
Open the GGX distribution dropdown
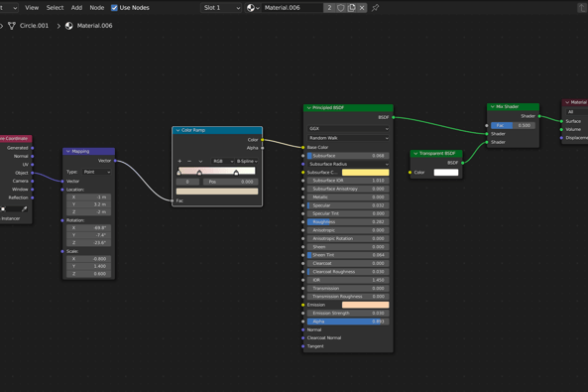348,128
